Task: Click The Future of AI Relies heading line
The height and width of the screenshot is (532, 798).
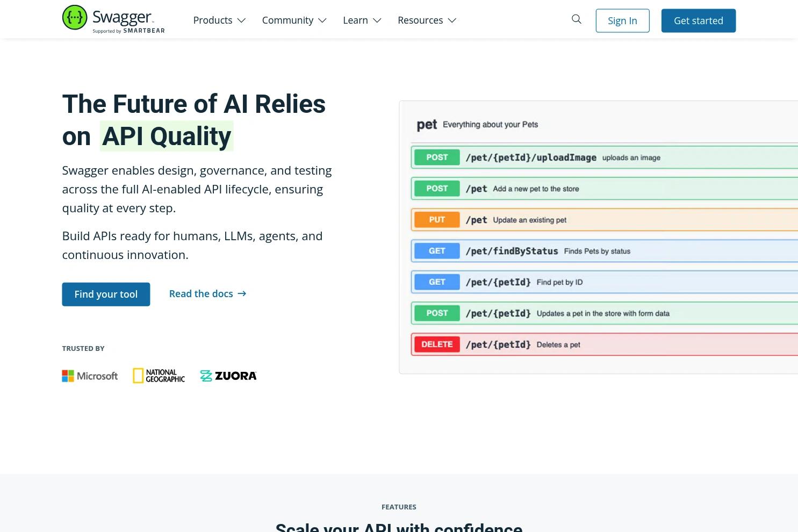Action: 194,104
